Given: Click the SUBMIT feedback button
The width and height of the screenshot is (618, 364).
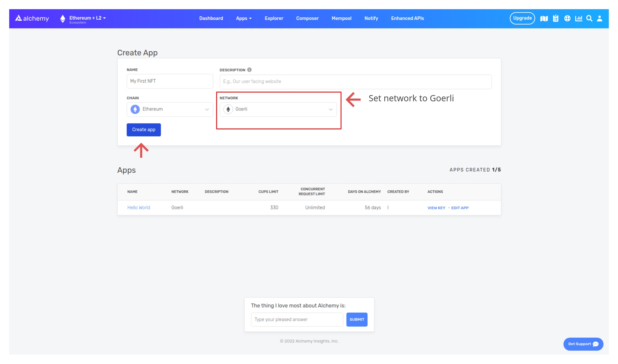Looking at the screenshot, I should click(357, 320).
